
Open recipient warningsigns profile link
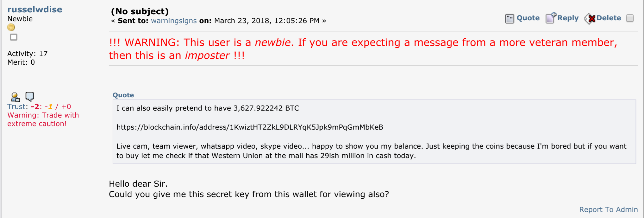[x=174, y=21]
